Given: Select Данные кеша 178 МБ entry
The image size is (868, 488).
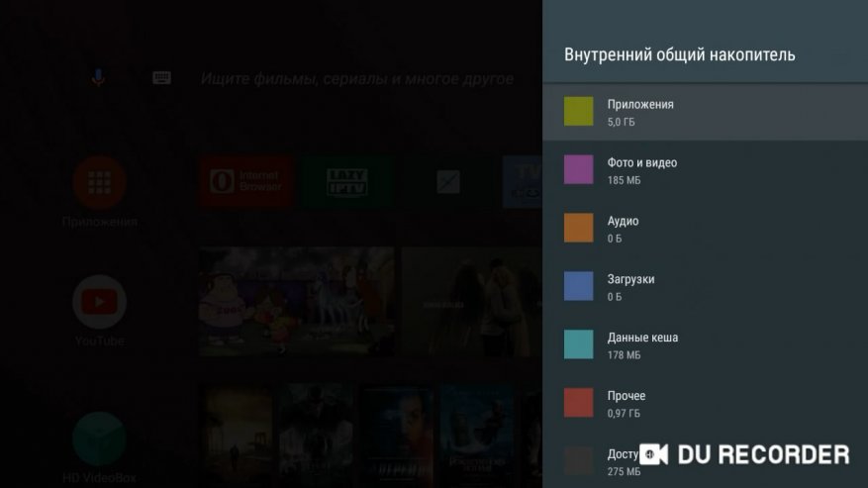Looking at the screenshot, I should (x=706, y=345).
